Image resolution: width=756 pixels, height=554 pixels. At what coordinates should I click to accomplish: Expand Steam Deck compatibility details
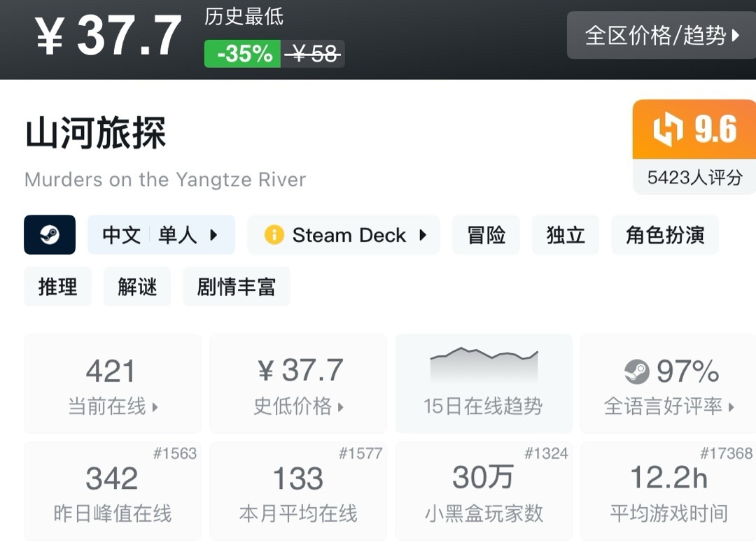tap(344, 235)
